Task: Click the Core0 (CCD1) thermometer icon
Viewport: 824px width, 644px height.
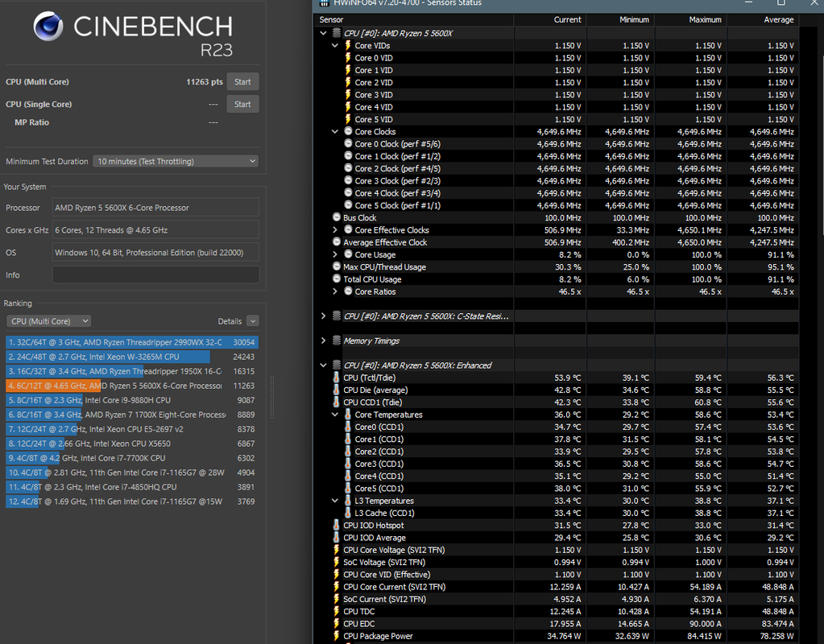Action: (x=348, y=427)
